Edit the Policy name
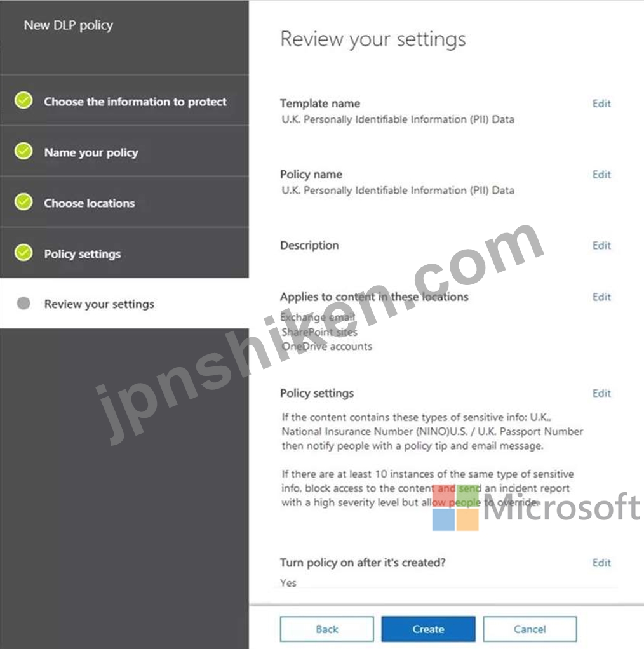This screenshot has width=644, height=649. pyautogui.click(x=601, y=175)
